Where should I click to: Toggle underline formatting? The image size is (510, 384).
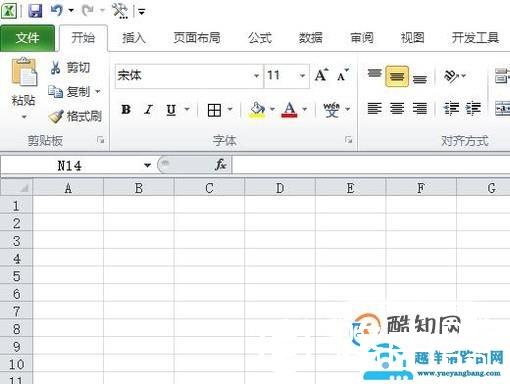pyautogui.click(x=171, y=109)
